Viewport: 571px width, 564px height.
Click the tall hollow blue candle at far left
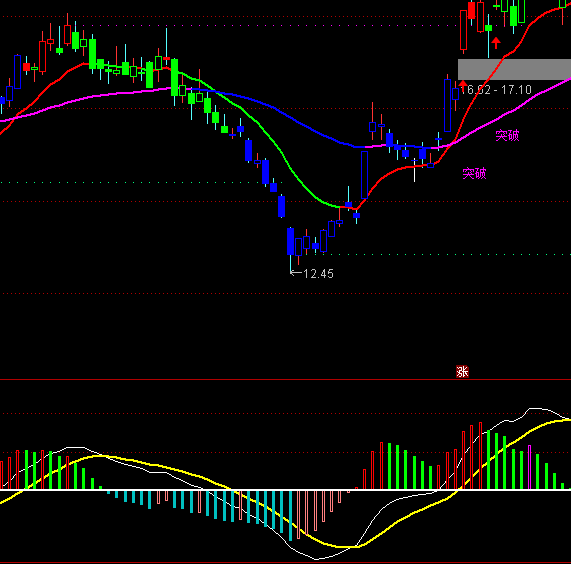[x=17, y=72]
